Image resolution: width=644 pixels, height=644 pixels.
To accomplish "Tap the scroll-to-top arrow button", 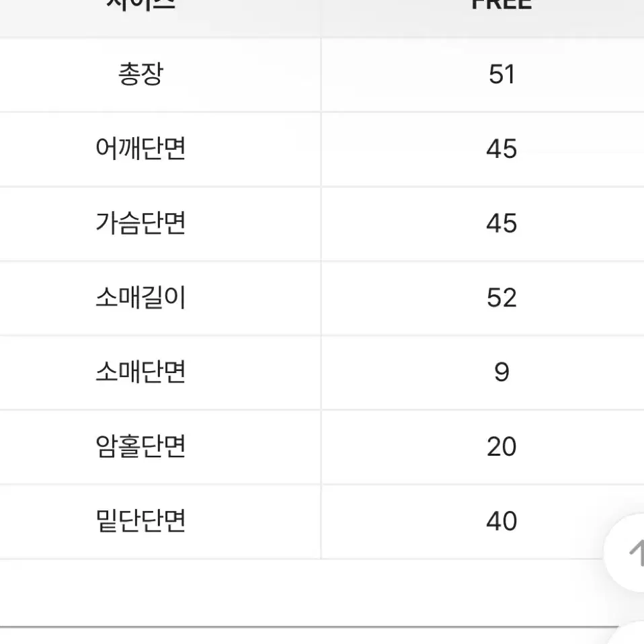I will [x=625, y=553].
